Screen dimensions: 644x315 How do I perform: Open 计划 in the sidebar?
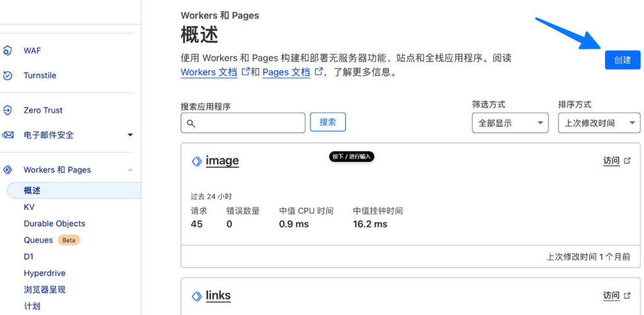(x=32, y=306)
